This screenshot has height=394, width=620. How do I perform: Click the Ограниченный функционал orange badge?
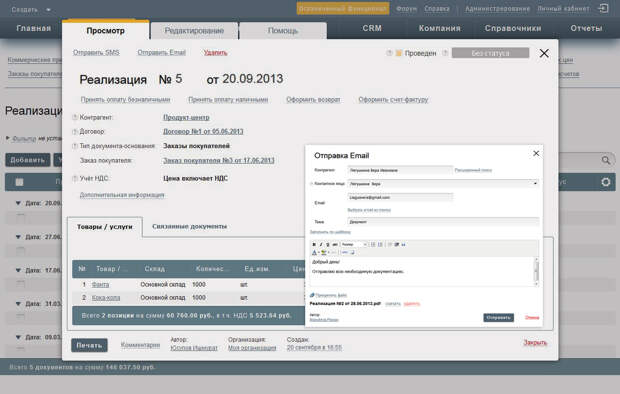tap(343, 8)
